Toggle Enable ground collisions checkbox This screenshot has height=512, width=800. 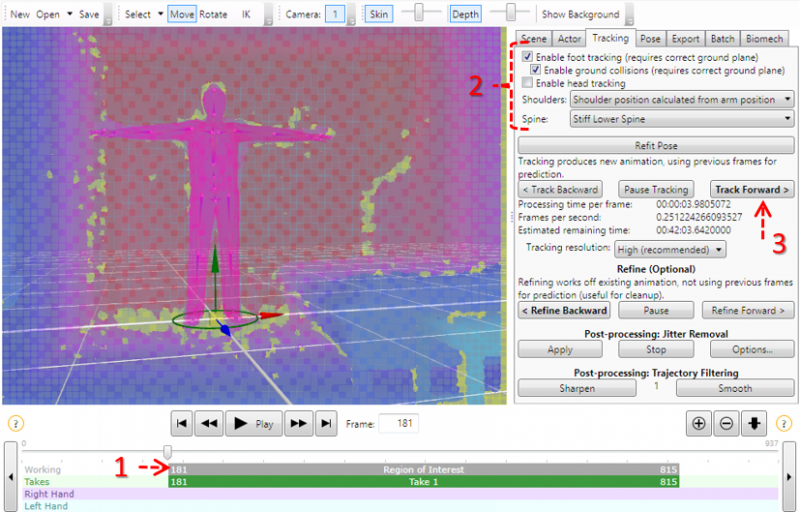pos(535,69)
